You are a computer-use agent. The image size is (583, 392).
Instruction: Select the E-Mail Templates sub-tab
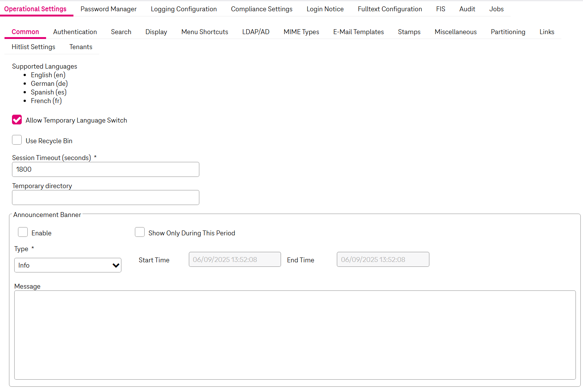(x=358, y=32)
